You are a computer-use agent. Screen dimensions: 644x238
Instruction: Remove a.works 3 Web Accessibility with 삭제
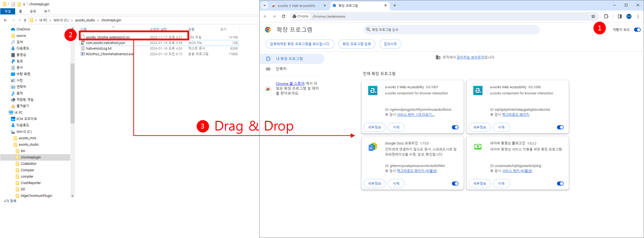click(x=396, y=127)
